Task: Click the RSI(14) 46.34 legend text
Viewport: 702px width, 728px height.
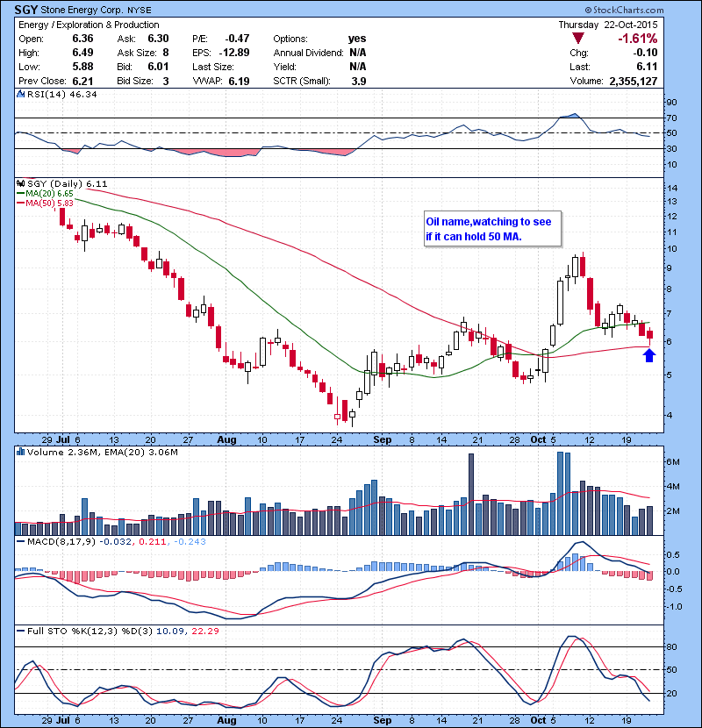Action: [x=61, y=94]
